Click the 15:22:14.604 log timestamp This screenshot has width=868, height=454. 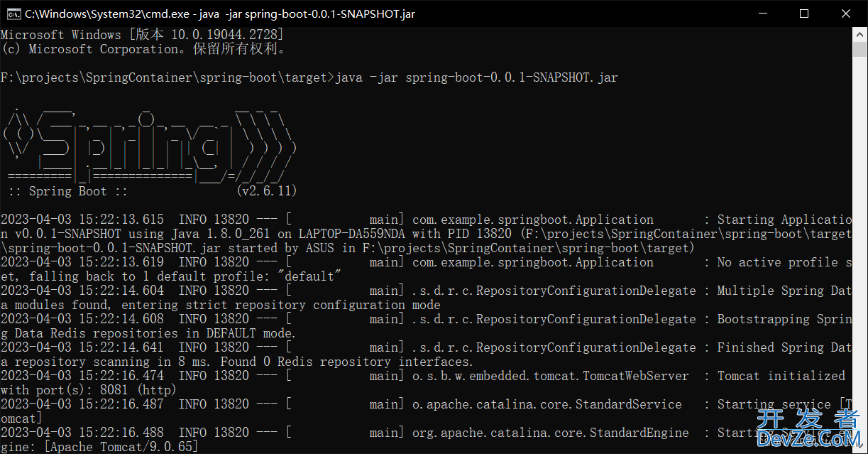click(x=82, y=291)
